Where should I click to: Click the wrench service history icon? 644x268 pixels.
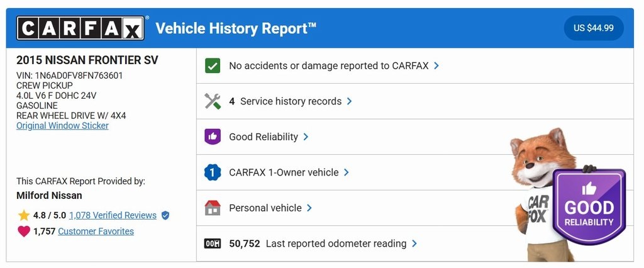(213, 101)
